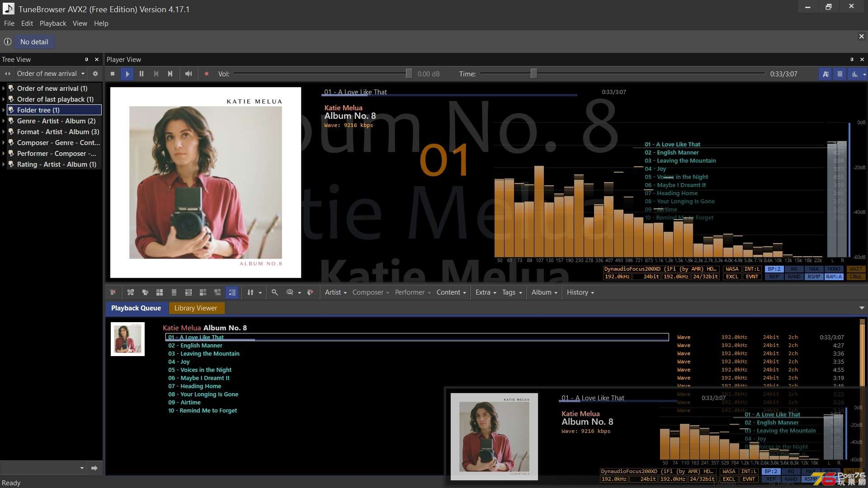Toggle RAM:A mode in main Player View
Screen dimensions: 868x488
pyautogui.click(x=834, y=277)
